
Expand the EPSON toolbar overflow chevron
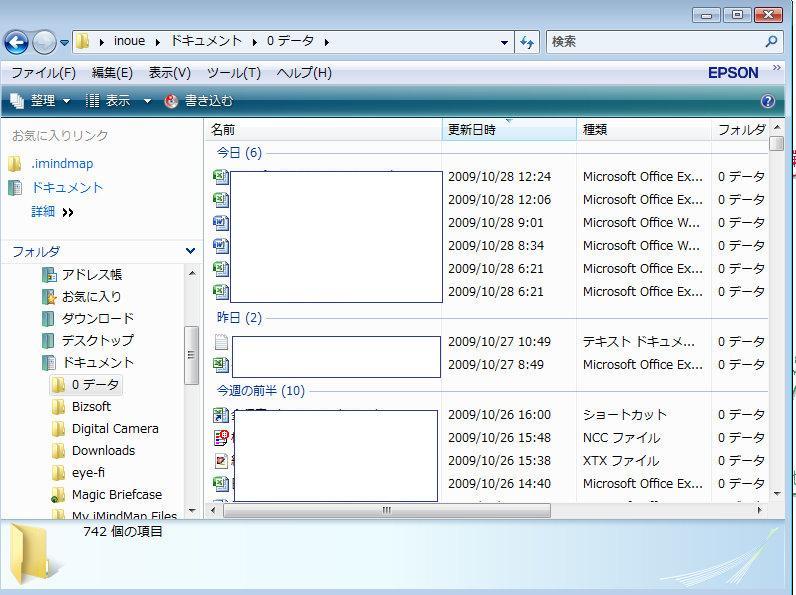pos(777,68)
